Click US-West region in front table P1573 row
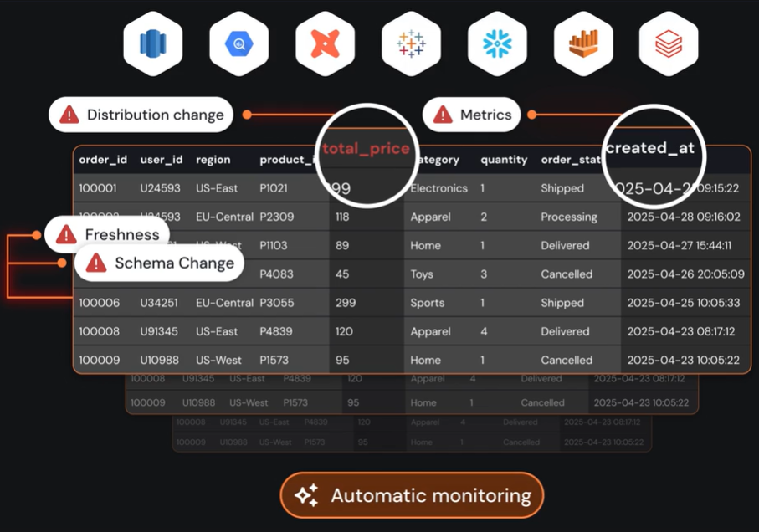 (218, 360)
